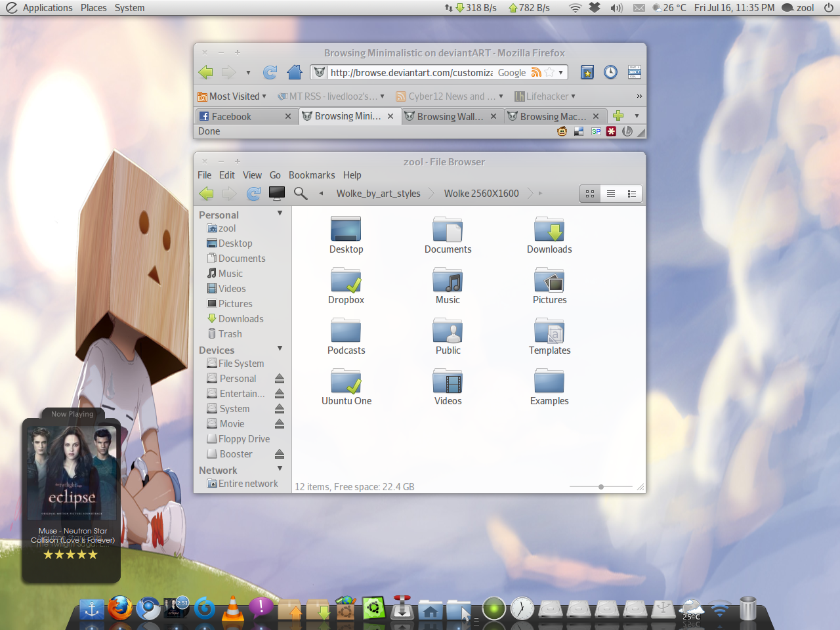840x630 pixels.
Task: Collapse the Devices sidebar section
Action: pos(280,348)
